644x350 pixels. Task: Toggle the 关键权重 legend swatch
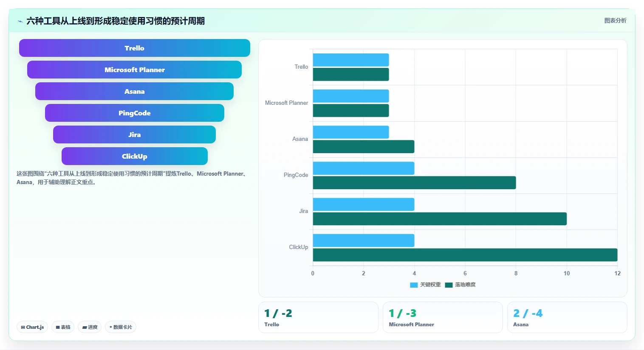[x=414, y=285]
